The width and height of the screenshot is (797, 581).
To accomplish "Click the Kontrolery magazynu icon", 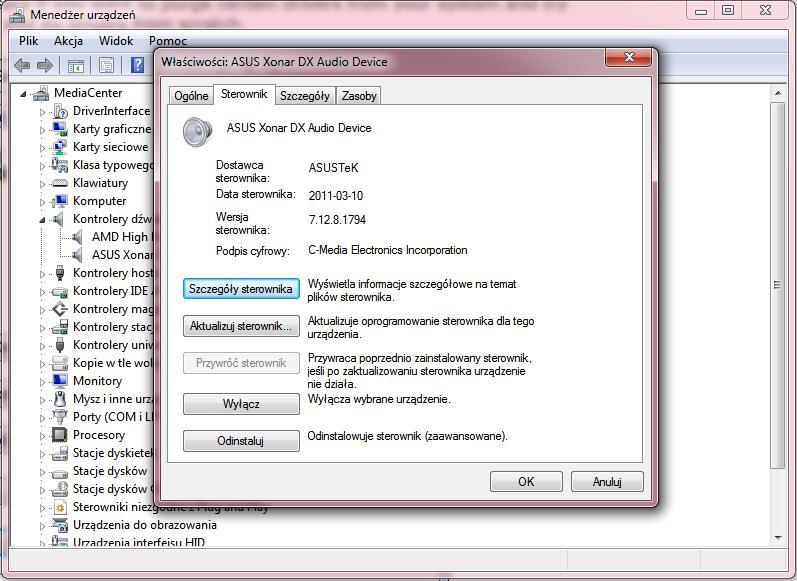I will point(59,309).
